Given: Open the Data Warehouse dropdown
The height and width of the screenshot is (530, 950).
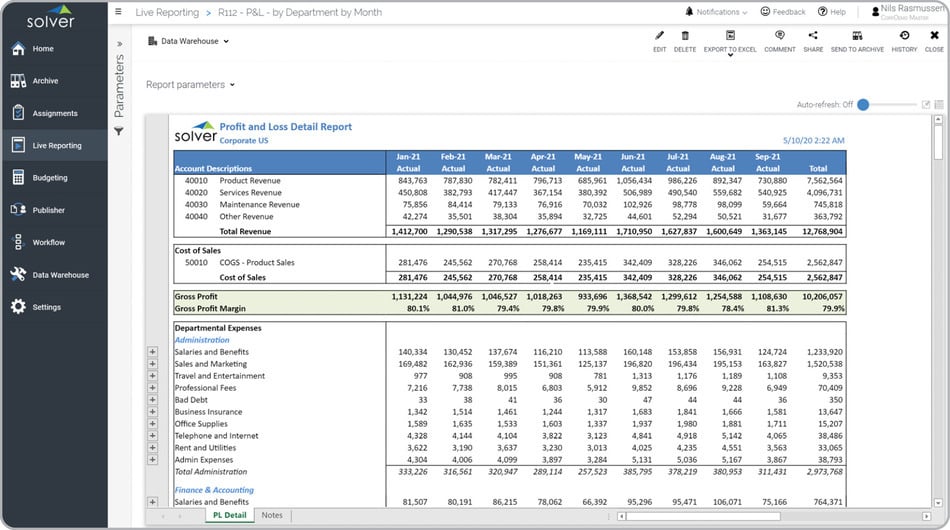Looking at the screenshot, I should click(189, 41).
